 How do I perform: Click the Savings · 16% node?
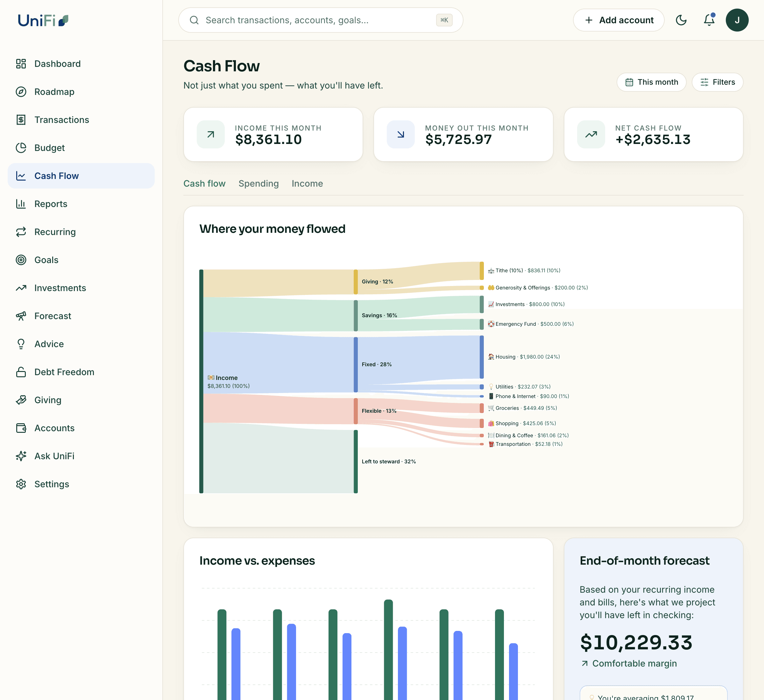356,316
